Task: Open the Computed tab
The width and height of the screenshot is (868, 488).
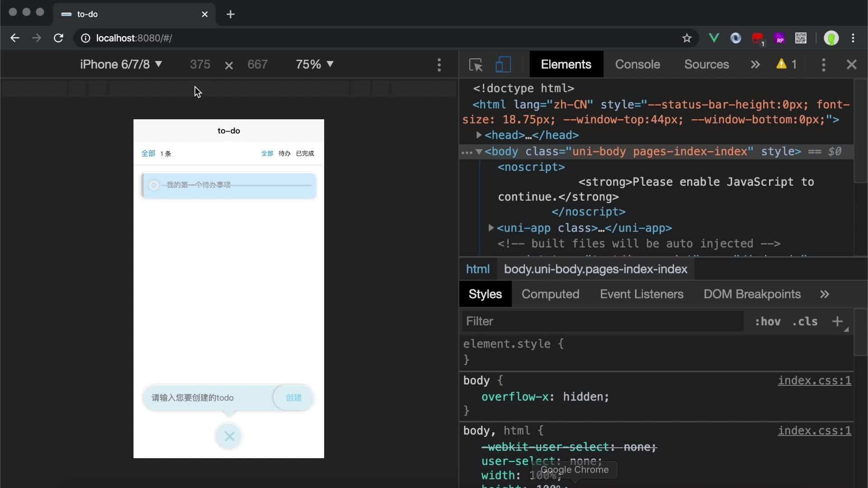Action: (x=550, y=294)
